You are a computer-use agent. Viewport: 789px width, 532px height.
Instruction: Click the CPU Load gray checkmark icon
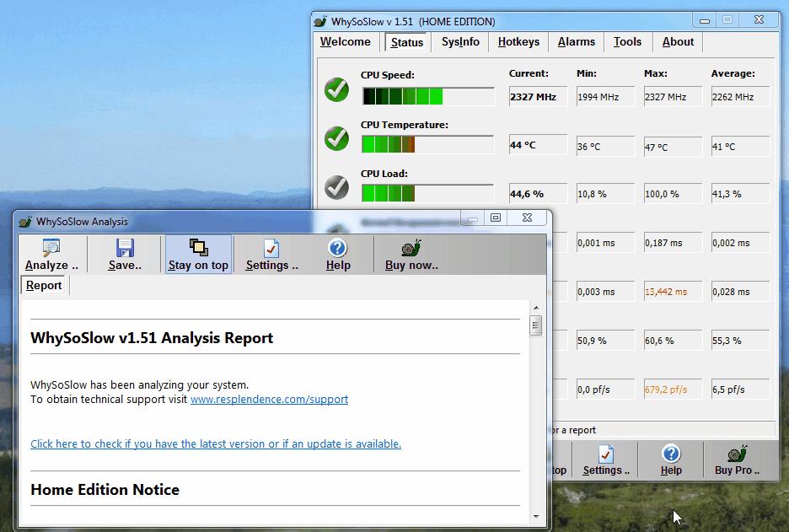click(x=336, y=187)
